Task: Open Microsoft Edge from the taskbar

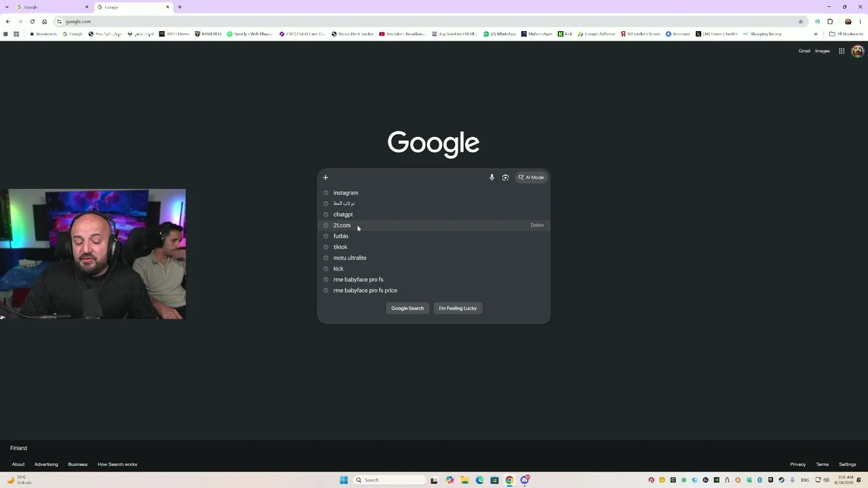Action: [479, 480]
